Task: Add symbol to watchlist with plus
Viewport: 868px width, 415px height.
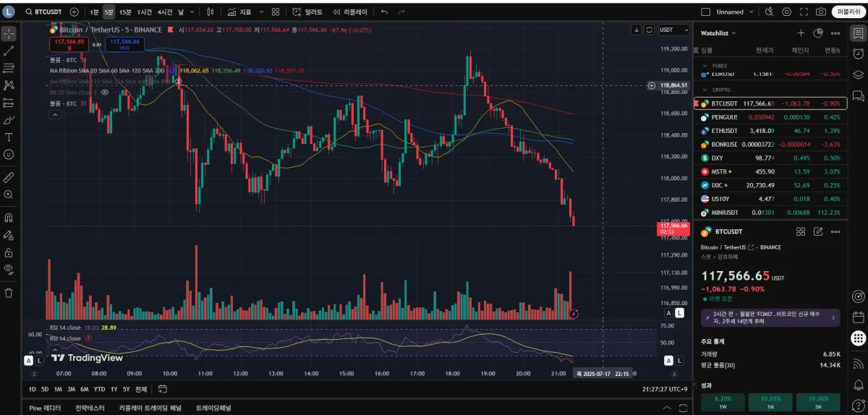Action: click(x=801, y=33)
